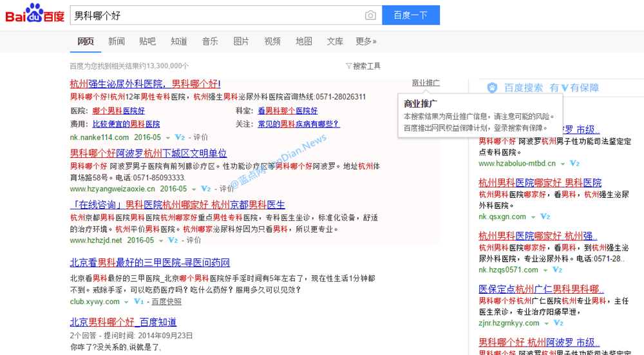Expand dropdown arrow for www.hzhzjd.net

pos(160,241)
